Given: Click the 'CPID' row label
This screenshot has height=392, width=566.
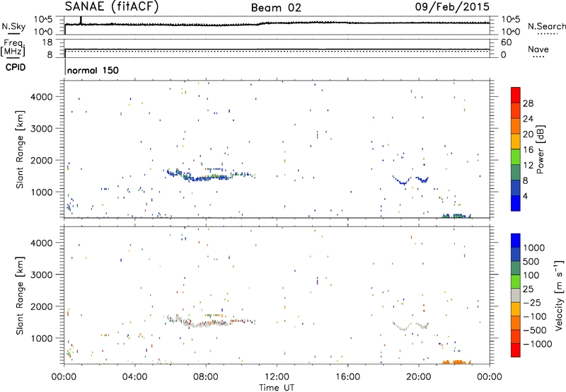Looking at the screenshot, I should pyautogui.click(x=16, y=67).
